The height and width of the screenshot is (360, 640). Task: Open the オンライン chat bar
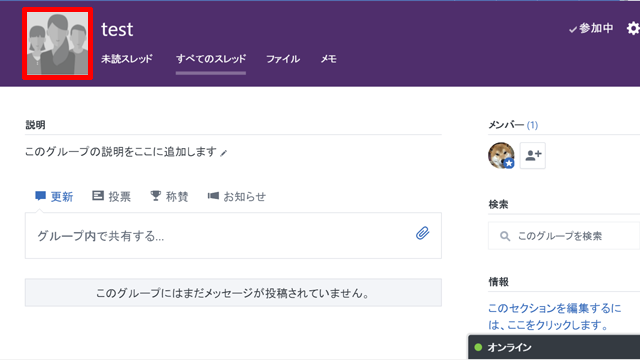click(x=554, y=347)
